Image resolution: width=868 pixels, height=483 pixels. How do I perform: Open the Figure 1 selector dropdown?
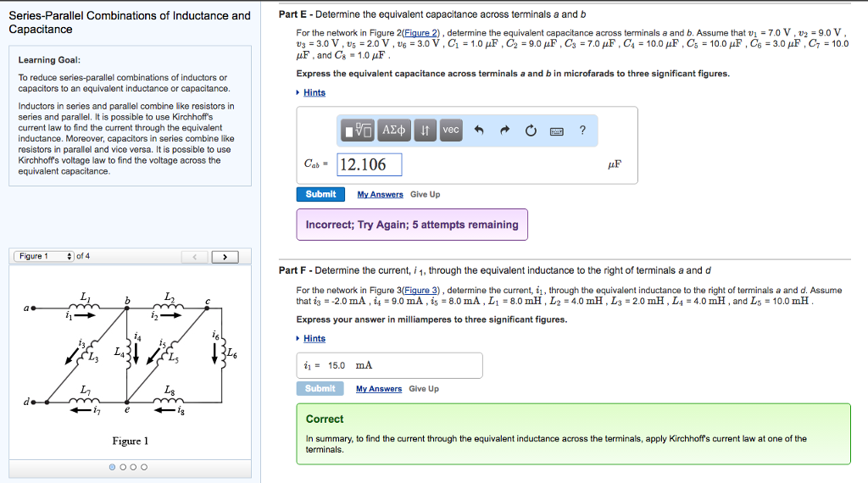pos(44,256)
